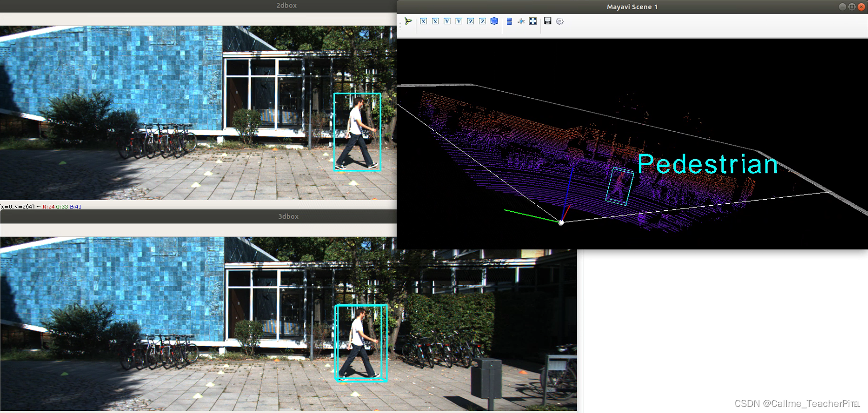This screenshot has width=868, height=413.
Task: Click the cyan Pedestrian label in scene
Action: coord(708,164)
